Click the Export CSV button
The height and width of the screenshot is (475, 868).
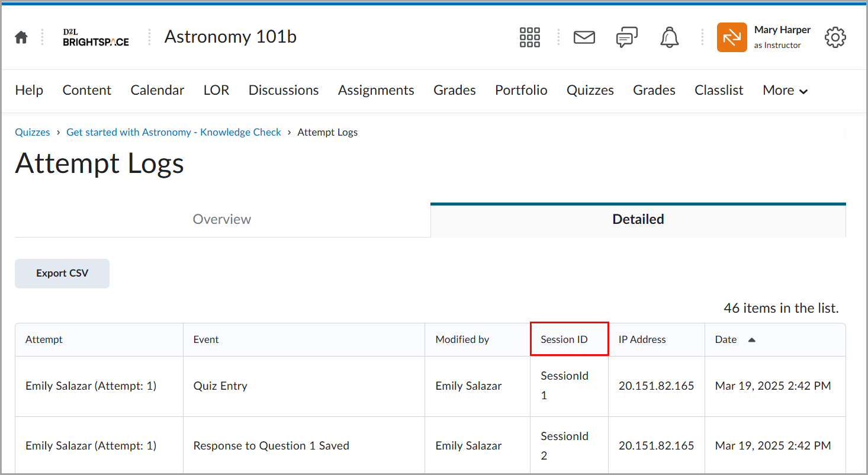pos(62,273)
